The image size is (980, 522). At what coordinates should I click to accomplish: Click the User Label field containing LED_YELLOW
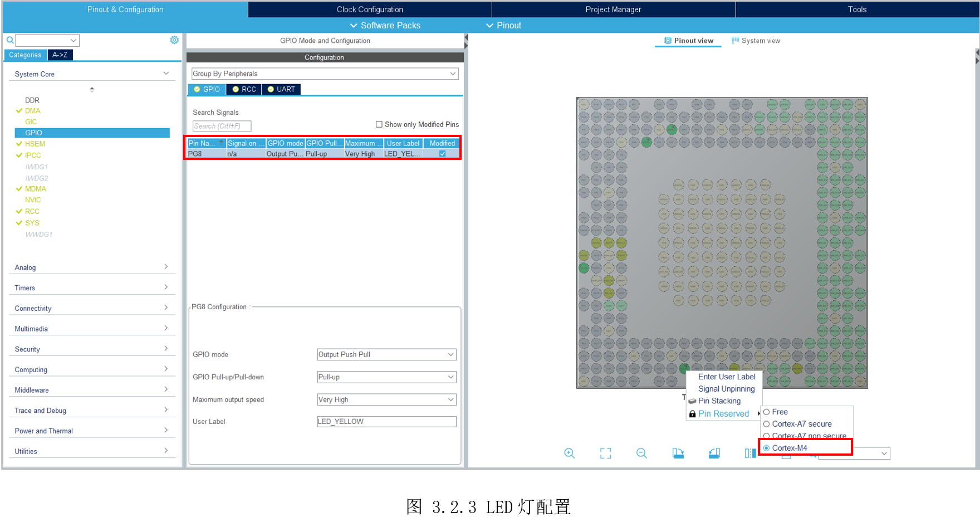click(386, 422)
